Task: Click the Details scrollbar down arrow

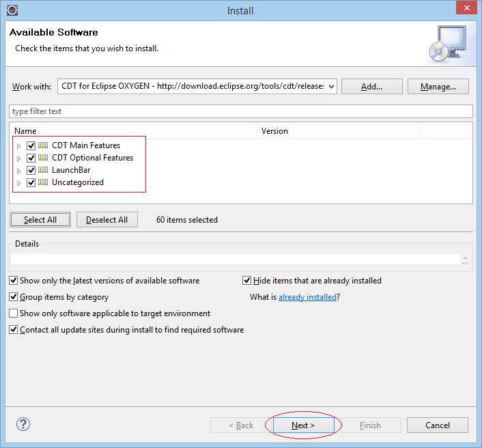Action: point(465,263)
